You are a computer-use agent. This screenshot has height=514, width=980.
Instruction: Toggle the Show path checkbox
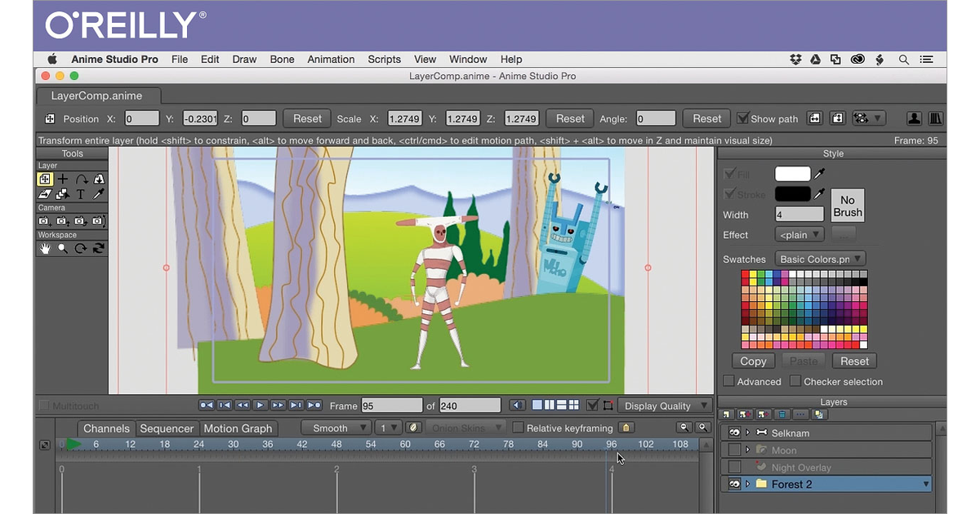click(742, 118)
